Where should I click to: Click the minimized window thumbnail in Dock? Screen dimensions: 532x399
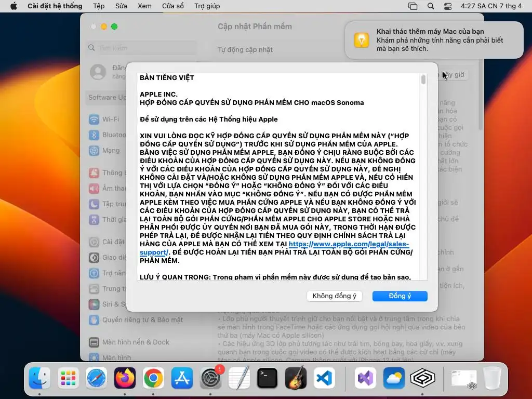pos(464,378)
